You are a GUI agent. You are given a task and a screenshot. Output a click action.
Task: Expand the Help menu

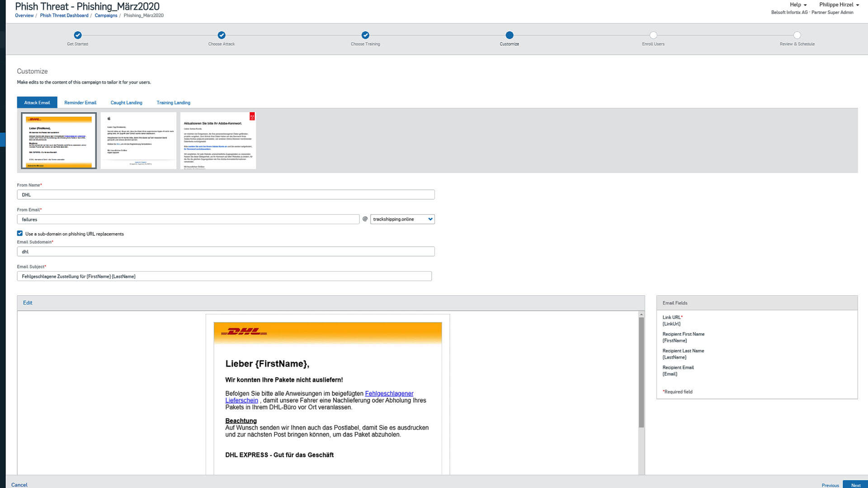click(798, 5)
